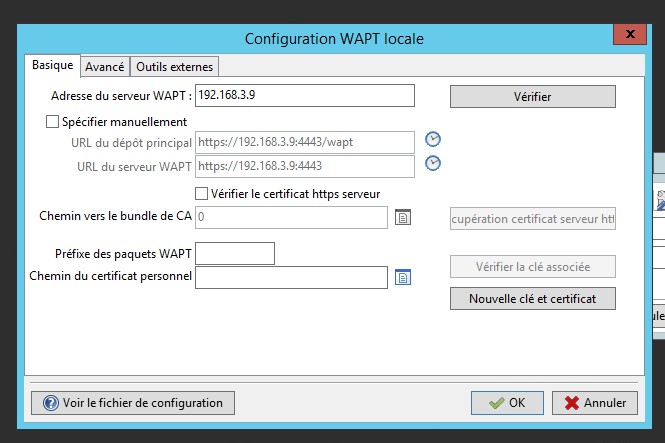
Task: Click the clock icon beside URL du dépôt principal
Action: (x=433, y=139)
